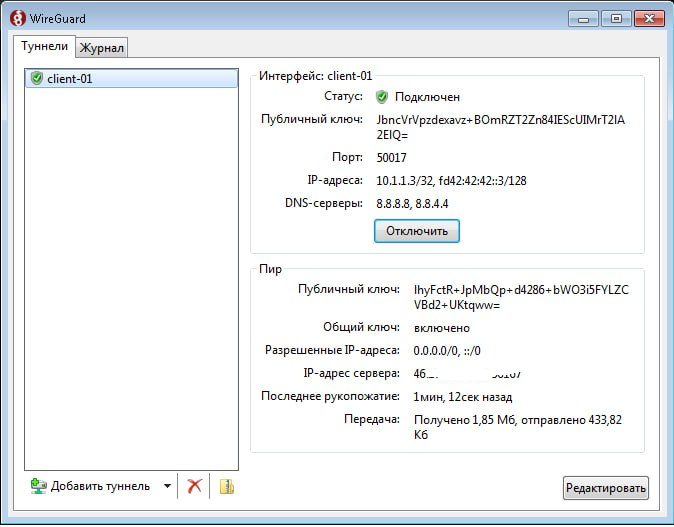
Task: Switch to the Журнал tab
Action: click(x=103, y=47)
